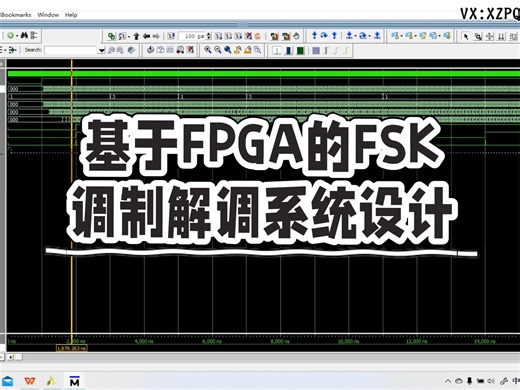Click the Insert Cursor icon
Viewport: 520px width, 390px height.
click(150, 50)
